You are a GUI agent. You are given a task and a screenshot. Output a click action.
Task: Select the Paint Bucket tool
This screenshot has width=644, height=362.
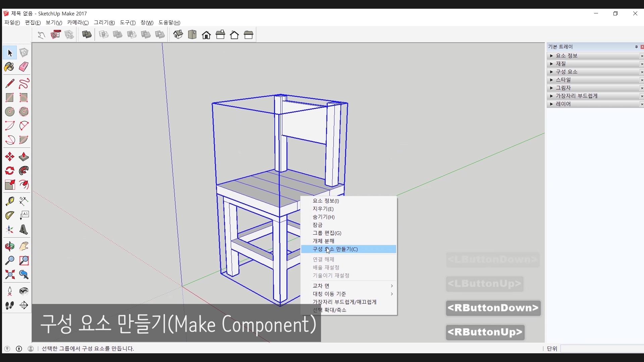9,67
